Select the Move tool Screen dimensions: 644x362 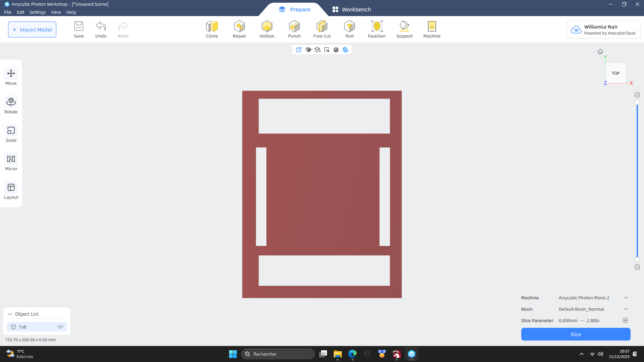(x=11, y=77)
